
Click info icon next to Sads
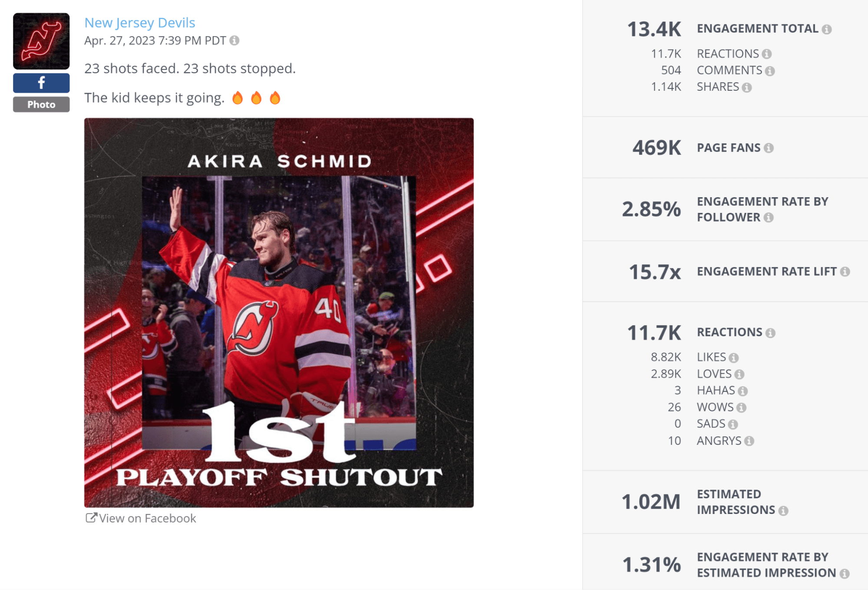tap(733, 424)
